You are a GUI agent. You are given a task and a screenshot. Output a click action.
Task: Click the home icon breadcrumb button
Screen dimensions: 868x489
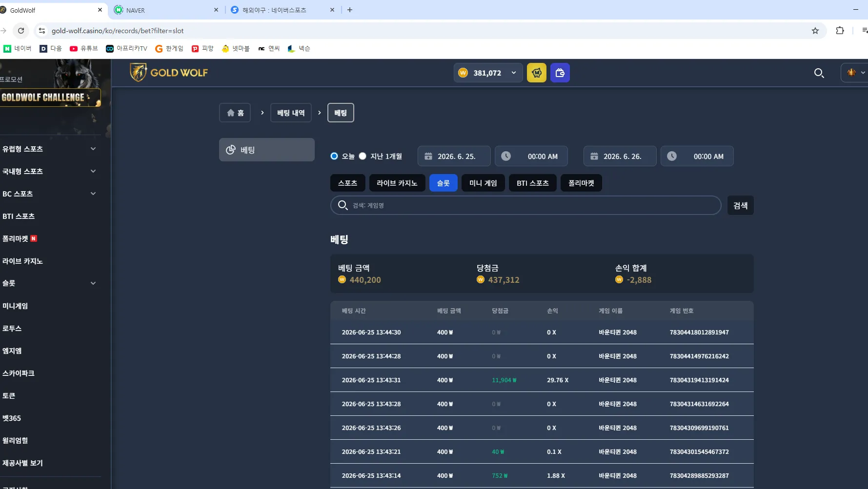pos(235,113)
